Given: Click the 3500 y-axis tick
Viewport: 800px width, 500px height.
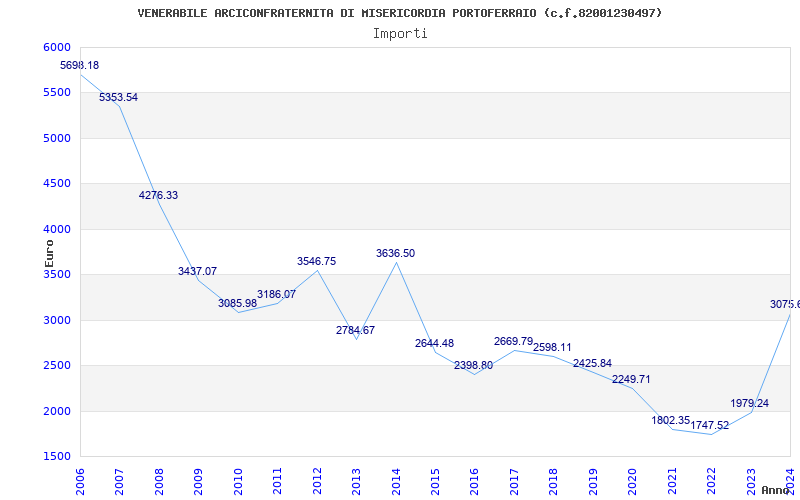Looking at the screenshot, I should (x=57, y=274).
